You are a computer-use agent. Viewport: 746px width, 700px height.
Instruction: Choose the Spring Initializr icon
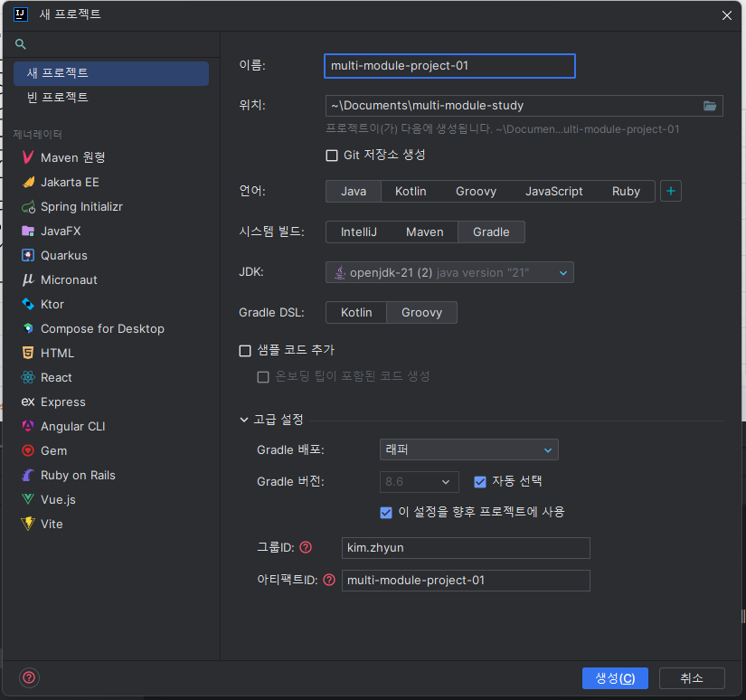click(x=28, y=206)
